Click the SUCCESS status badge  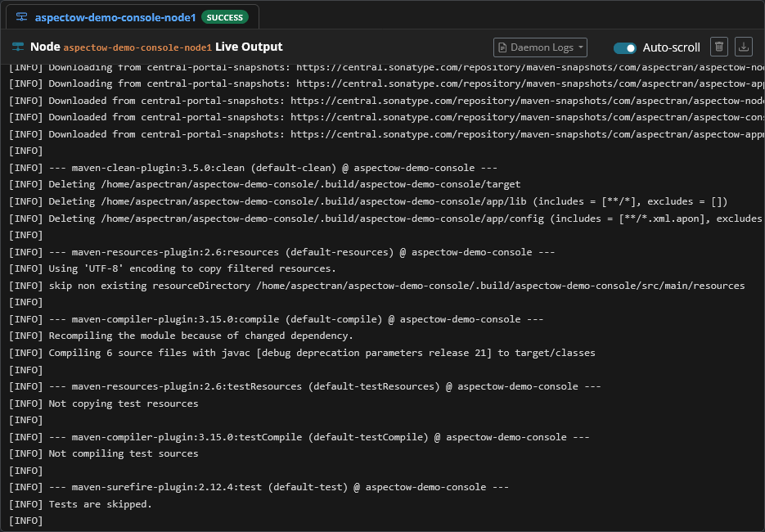[x=225, y=17]
